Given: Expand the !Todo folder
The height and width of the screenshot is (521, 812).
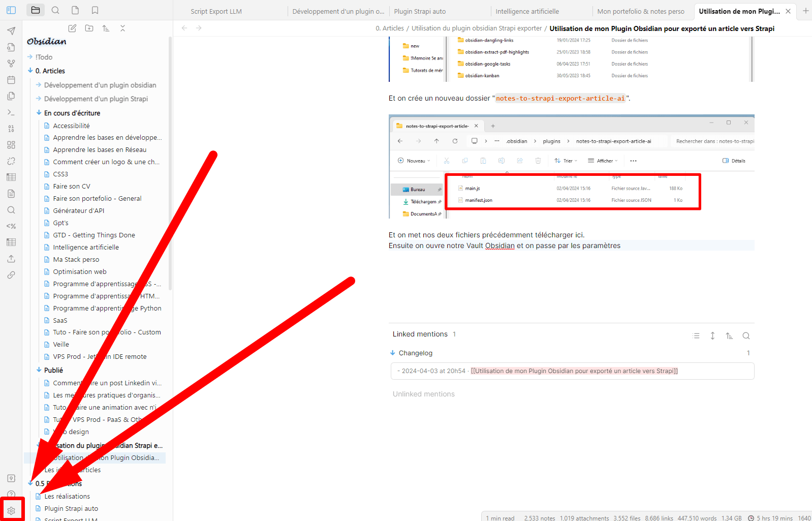Looking at the screenshot, I should point(44,57).
